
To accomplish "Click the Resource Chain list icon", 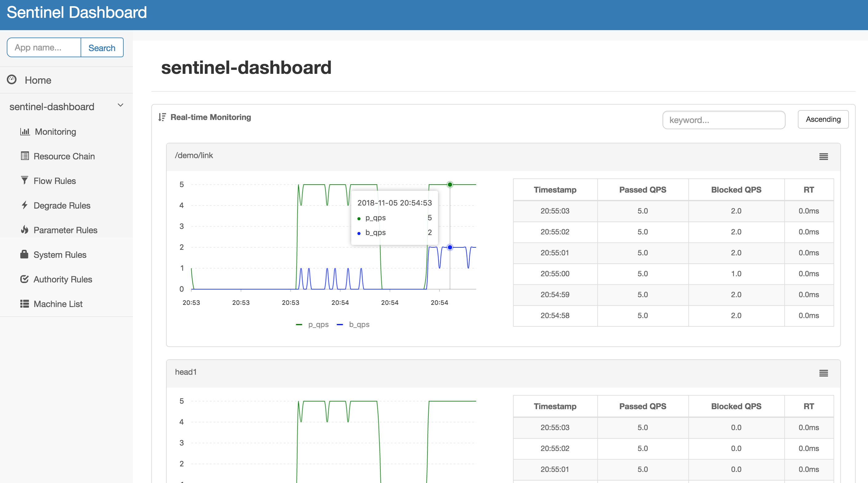I will pyautogui.click(x=25, y=156).
